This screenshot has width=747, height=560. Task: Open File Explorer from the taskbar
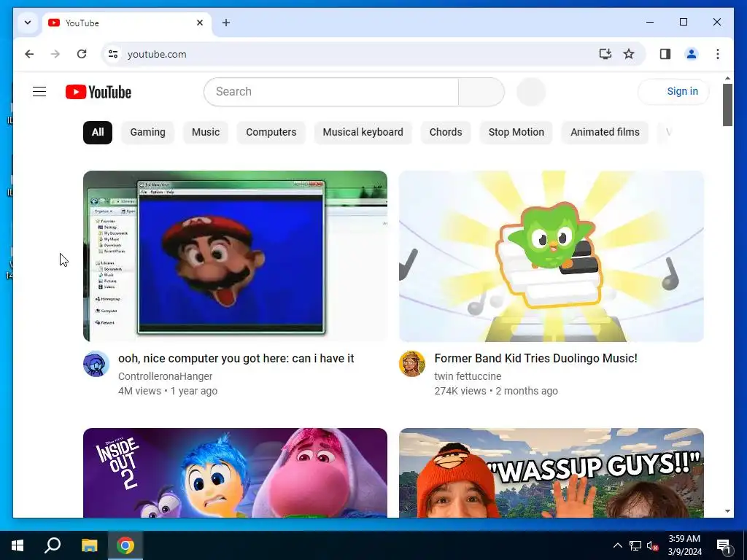coord(89,545)
